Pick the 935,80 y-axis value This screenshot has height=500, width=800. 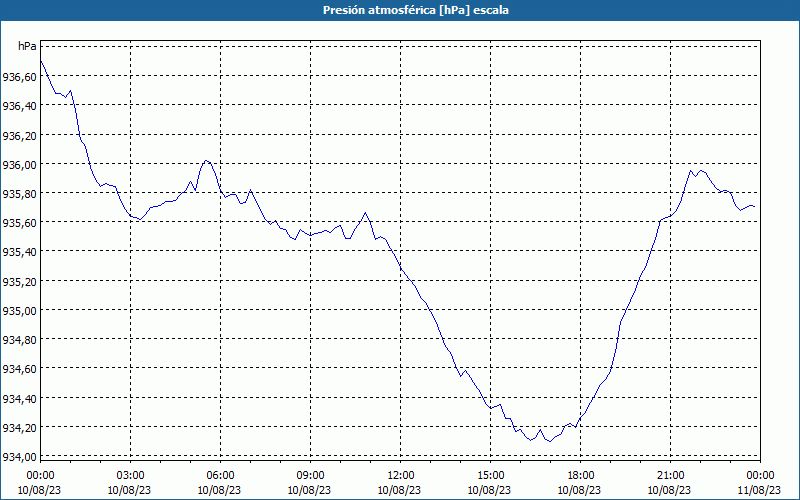[x=19, y=194]
